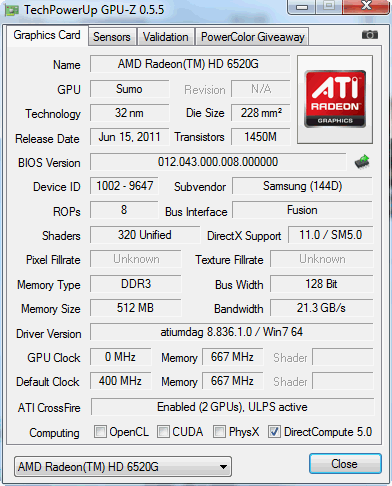Select the Graphics Card tab
The width and height of the screenshot is (392, 486).
point(47,35)
